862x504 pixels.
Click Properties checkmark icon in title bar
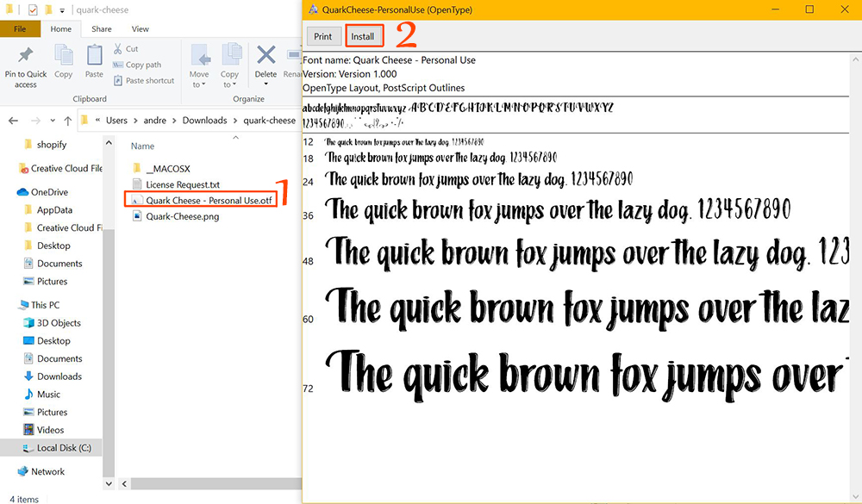(x=34, y=10)
